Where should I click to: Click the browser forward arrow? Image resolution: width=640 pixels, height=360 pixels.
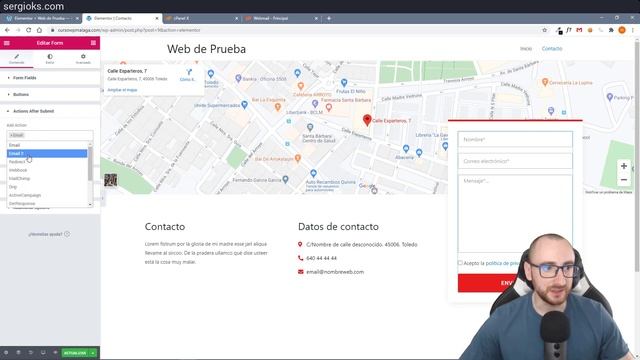[x=18, y=30]
